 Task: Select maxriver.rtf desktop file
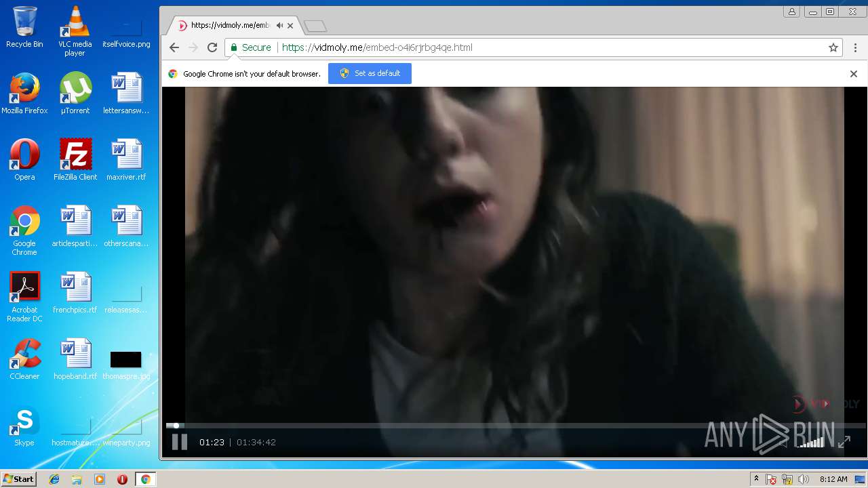126,159
